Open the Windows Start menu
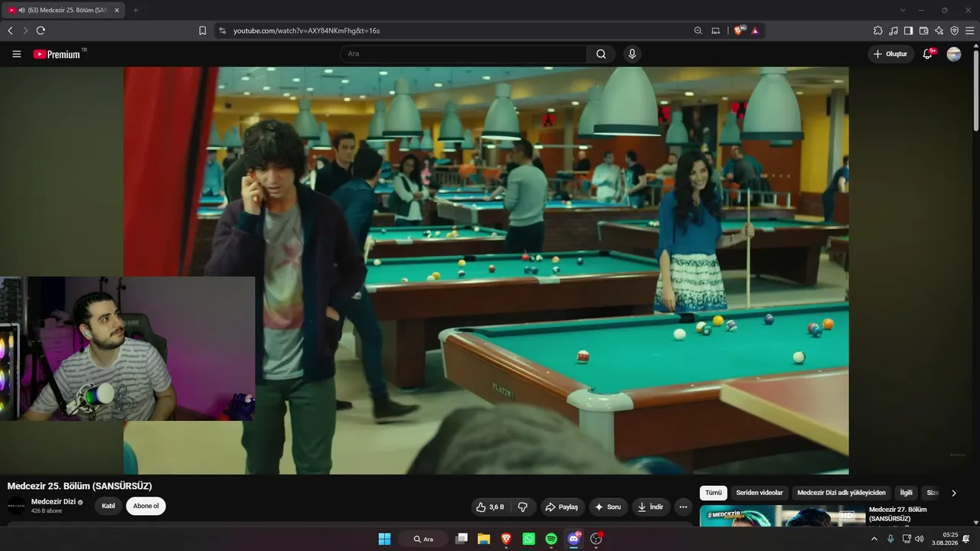Screen dimensions: 980x551 (x=384, y=539)
